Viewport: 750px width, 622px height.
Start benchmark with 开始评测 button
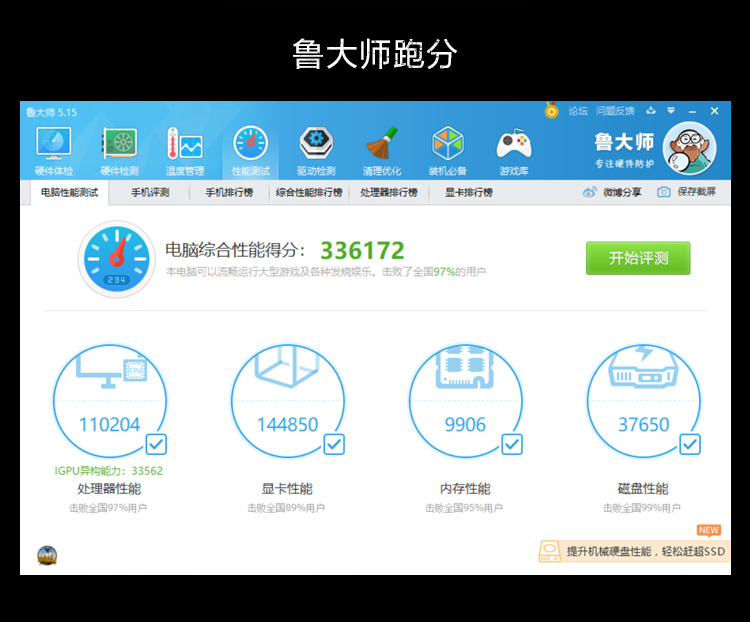(638, 258)
